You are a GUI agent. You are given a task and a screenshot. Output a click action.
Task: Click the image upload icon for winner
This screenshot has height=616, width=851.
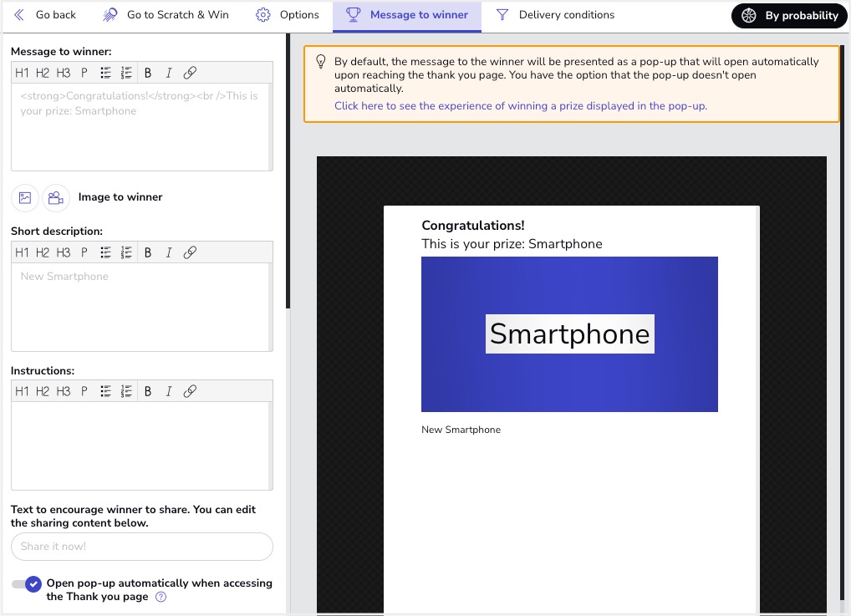click(x=25, y=198)
